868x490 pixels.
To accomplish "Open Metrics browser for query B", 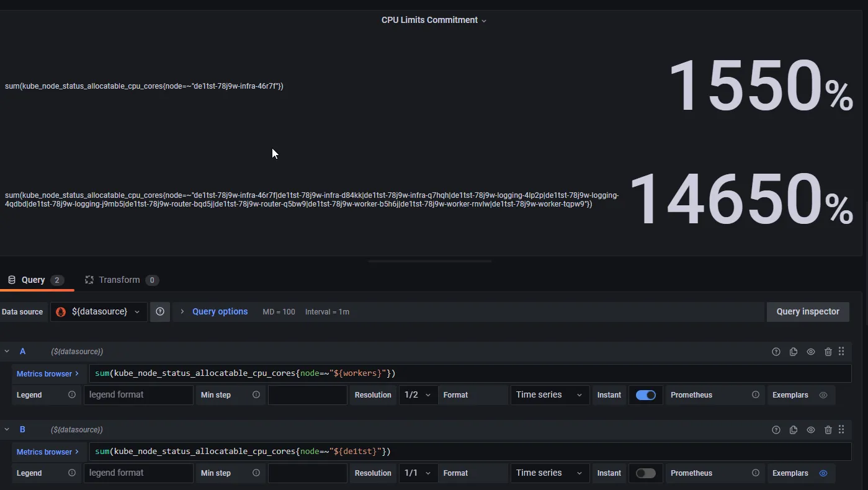I will tap(48, 452).
